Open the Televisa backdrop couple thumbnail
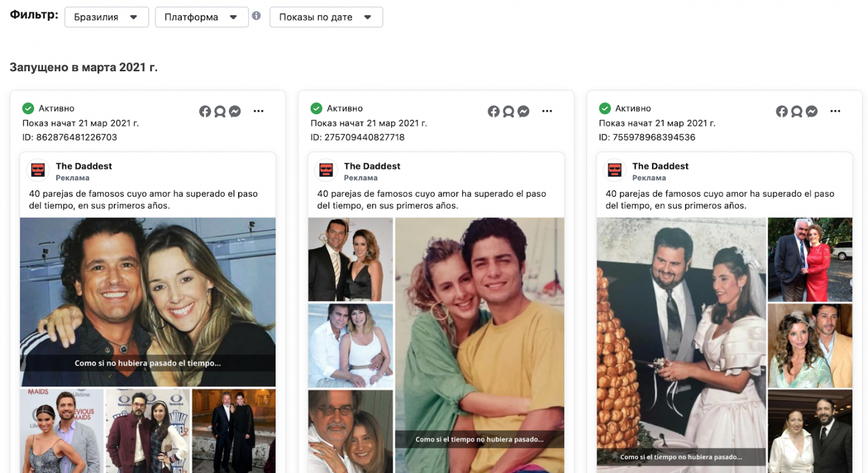 (148, 431)
